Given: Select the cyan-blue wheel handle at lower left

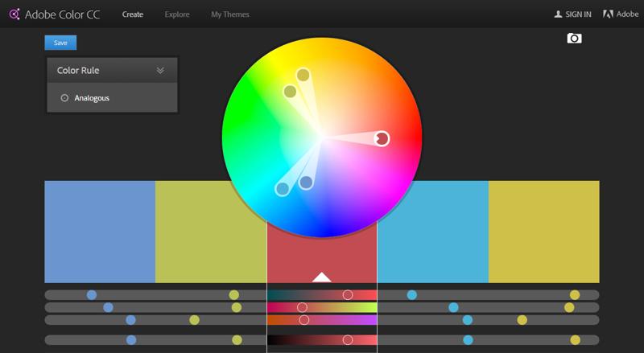Looking at the screenshot, I should point(283,188).
